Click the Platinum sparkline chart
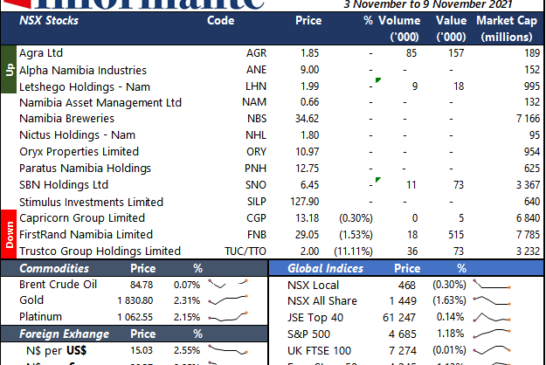Viewport: 546px width, 365px height. click(228, 316)
